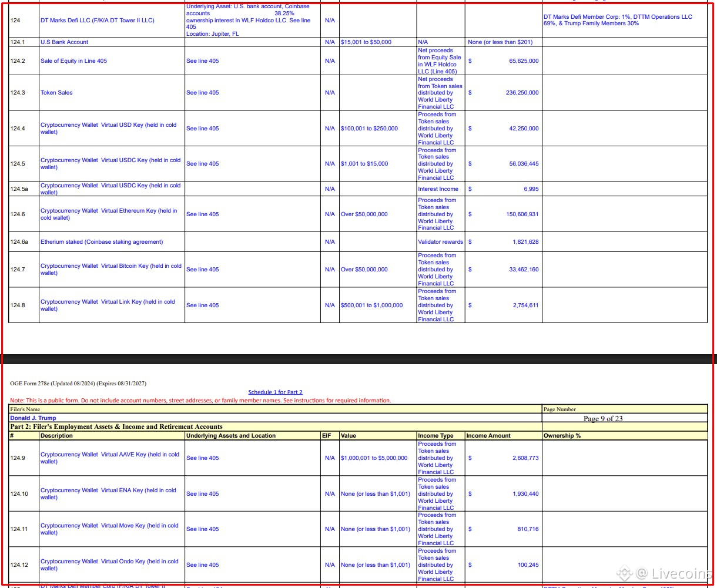The width and height of the screenshot is (717, 588).
Task: Select the 810,716 income amount
Action: click(x=528, y=529)
